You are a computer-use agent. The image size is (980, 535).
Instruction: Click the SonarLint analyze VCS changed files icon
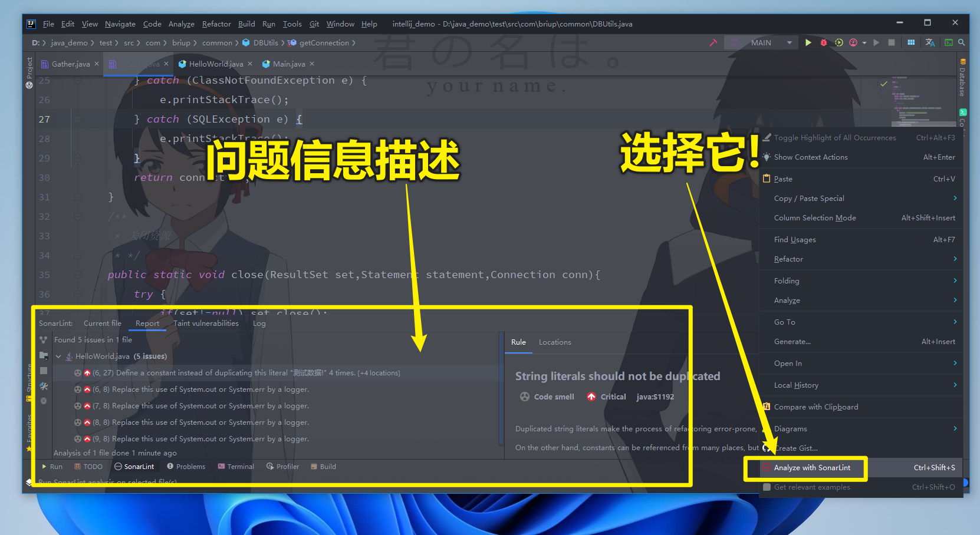click(44, 340)
